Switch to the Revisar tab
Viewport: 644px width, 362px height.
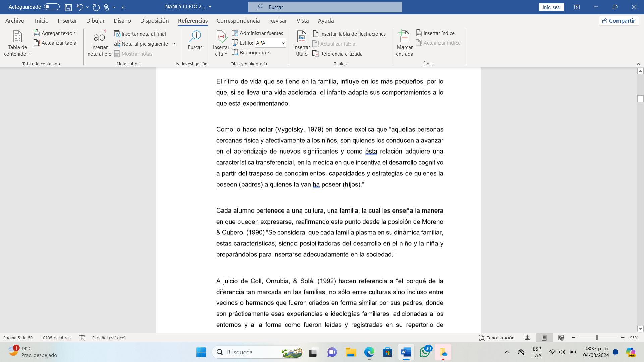click(278, 21)
